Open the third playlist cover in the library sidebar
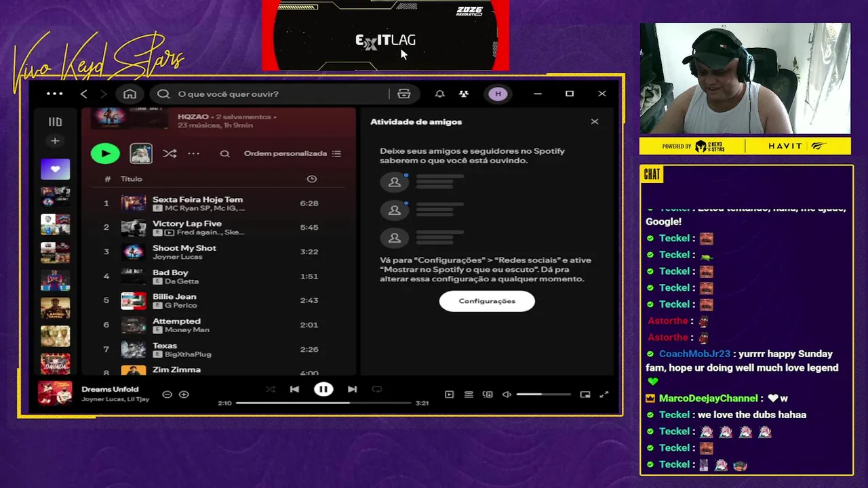Screen dimensions: 868x488 pos(55,224)
